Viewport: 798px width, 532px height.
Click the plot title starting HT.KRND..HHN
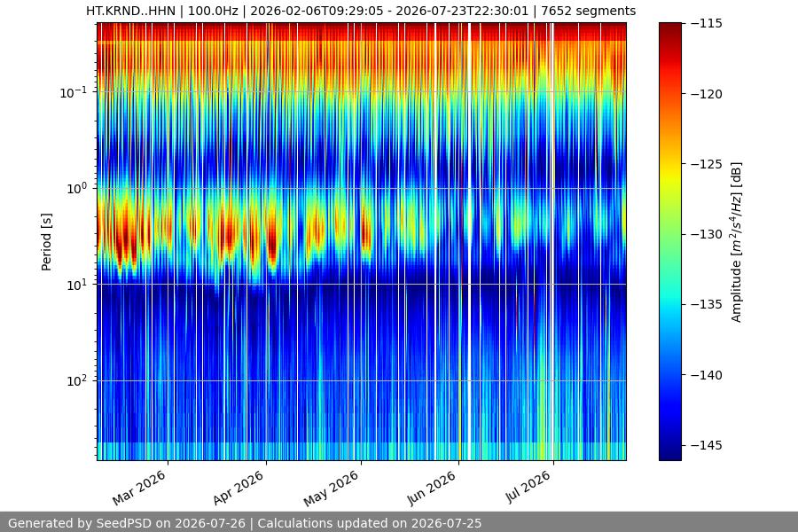361,11
